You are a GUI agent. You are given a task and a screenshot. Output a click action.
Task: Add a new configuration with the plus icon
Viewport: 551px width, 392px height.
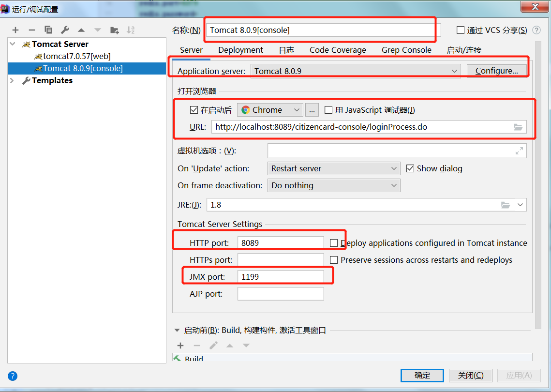coord(15,30)
